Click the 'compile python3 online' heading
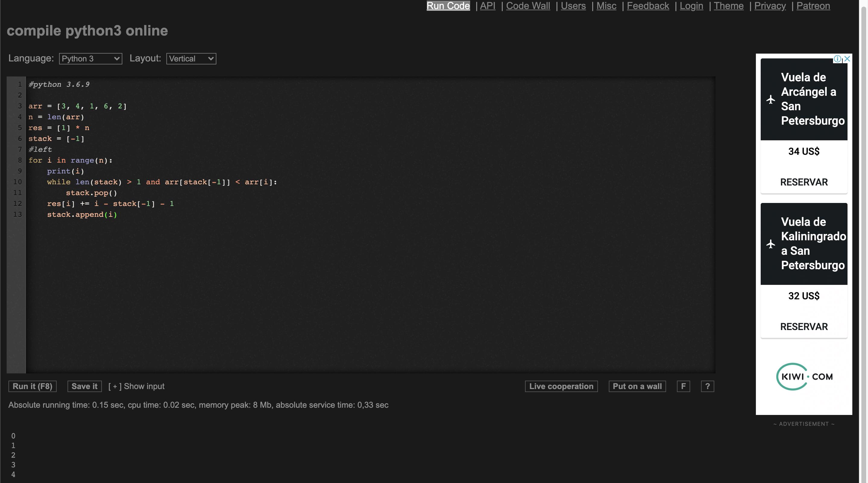 [87, 31]
